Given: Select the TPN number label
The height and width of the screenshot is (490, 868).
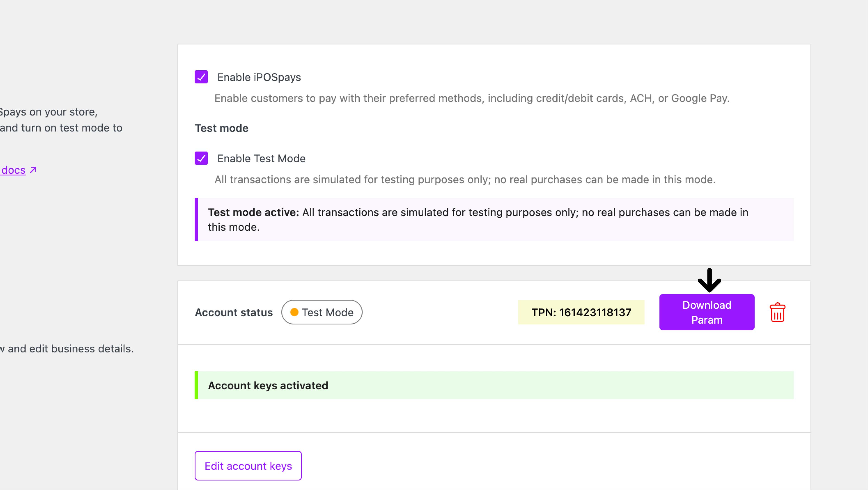Looking at the screenshot, I should tap(581, 312).
